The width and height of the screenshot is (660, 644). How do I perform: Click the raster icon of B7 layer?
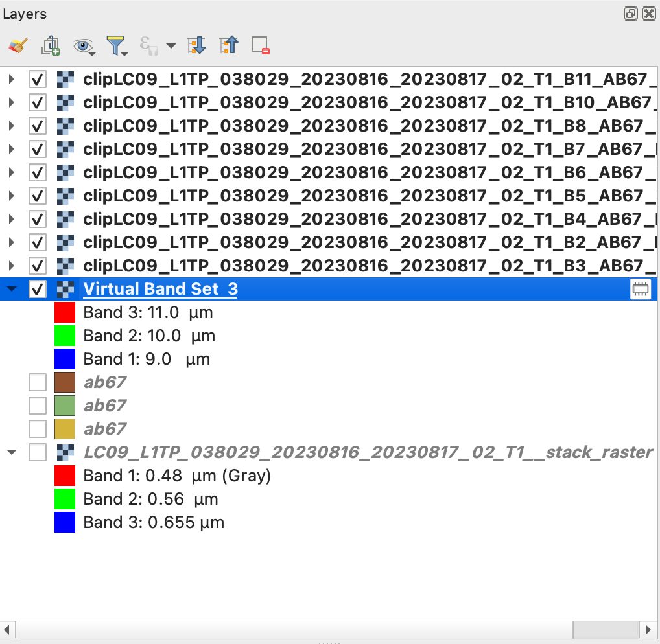pyautogui.click(x=65, y=149)
